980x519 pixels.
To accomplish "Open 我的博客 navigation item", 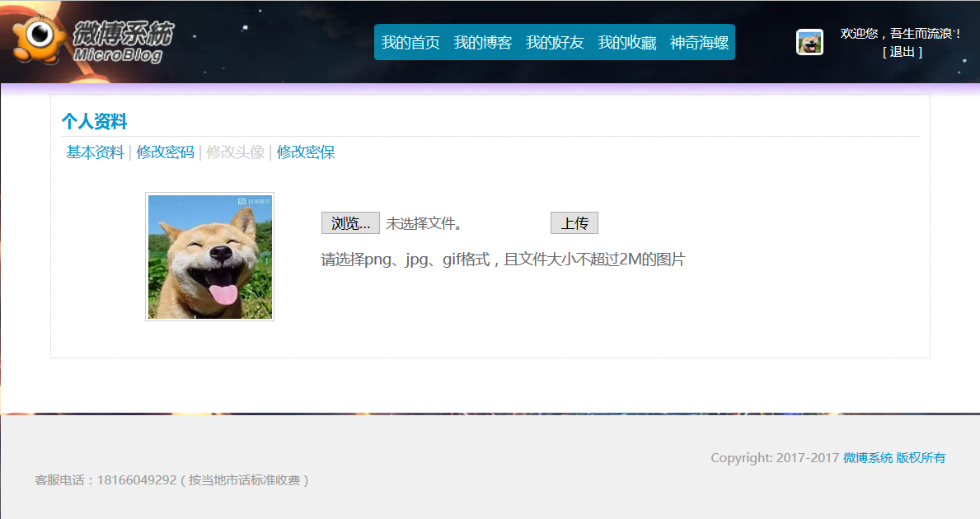I will pos(482,43).
